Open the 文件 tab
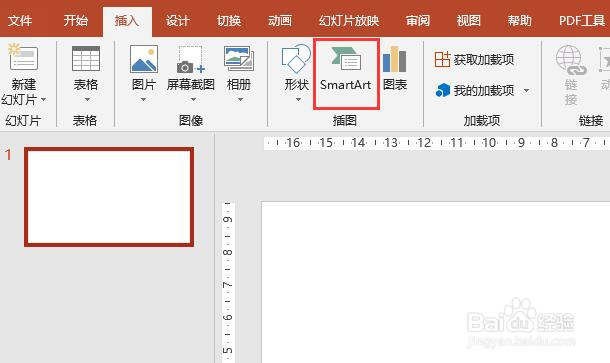 tap(20, 20)
